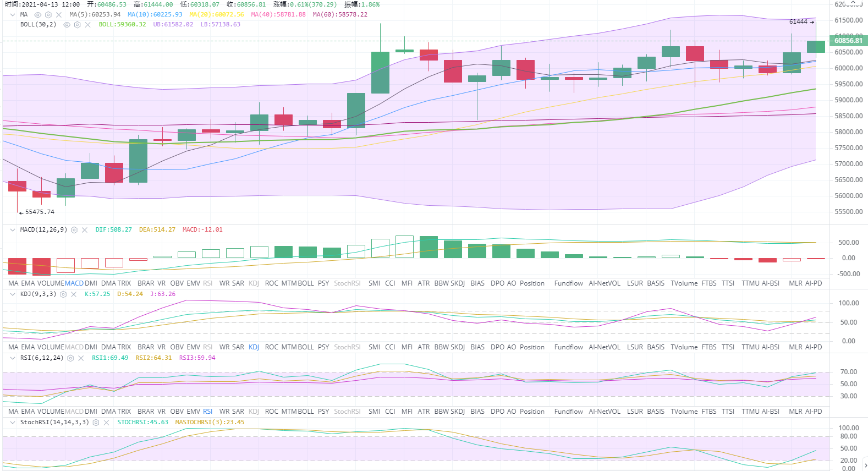Viewport: 868px width, 471px height.
Task: Click the right-arrow chevron beside the StochRSI scale
Action: click(x=865, y=465)
